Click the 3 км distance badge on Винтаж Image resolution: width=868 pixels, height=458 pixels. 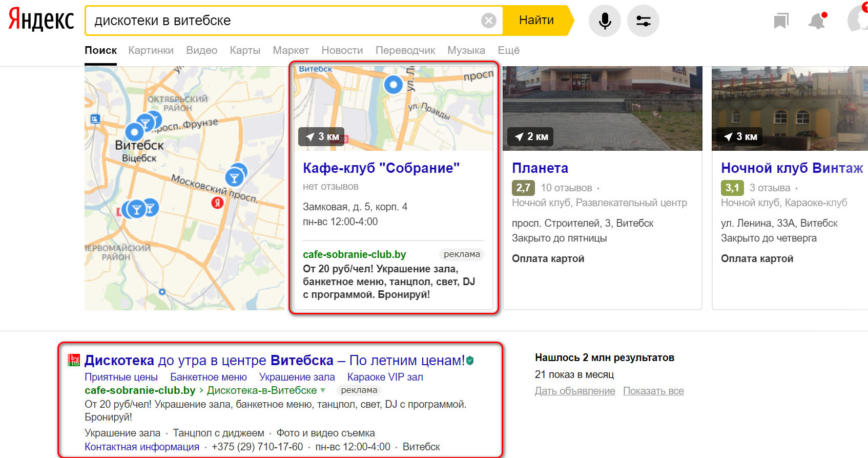[739, 136]
